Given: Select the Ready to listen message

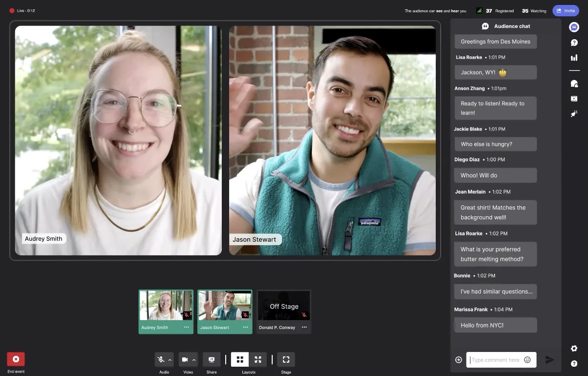Looking at the screenshot, I should [x=495, y=108].
